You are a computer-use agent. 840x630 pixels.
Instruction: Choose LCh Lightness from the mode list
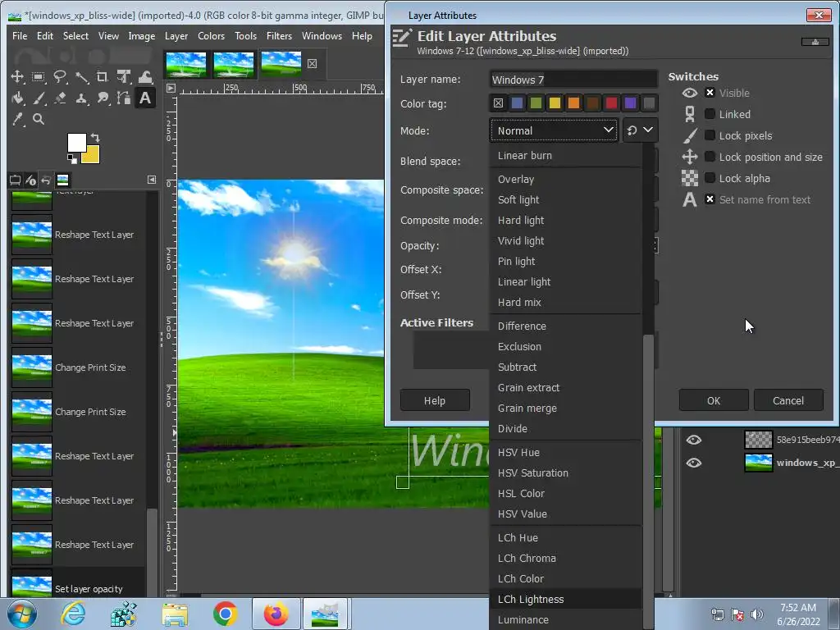pos(566,600)
